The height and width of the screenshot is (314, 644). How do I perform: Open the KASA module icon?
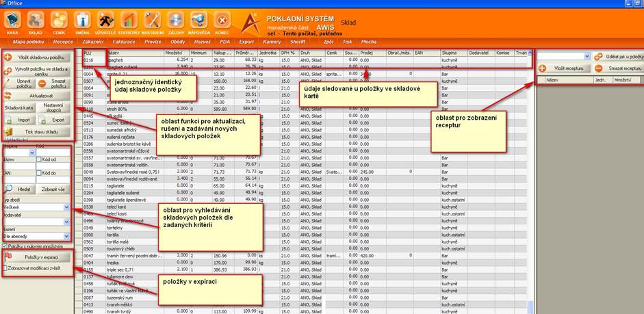[12, 21]
